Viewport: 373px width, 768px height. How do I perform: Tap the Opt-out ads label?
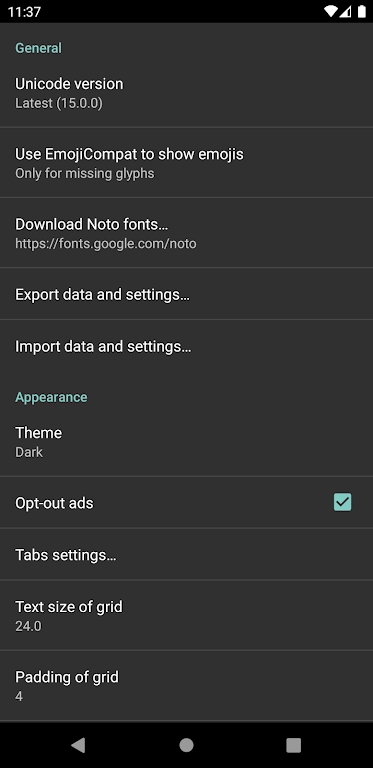click(54, 503)
